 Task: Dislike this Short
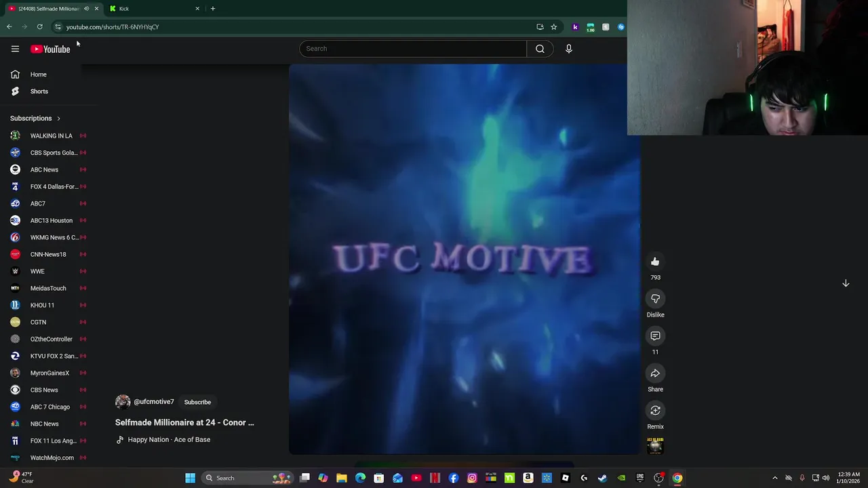[655, 299]
